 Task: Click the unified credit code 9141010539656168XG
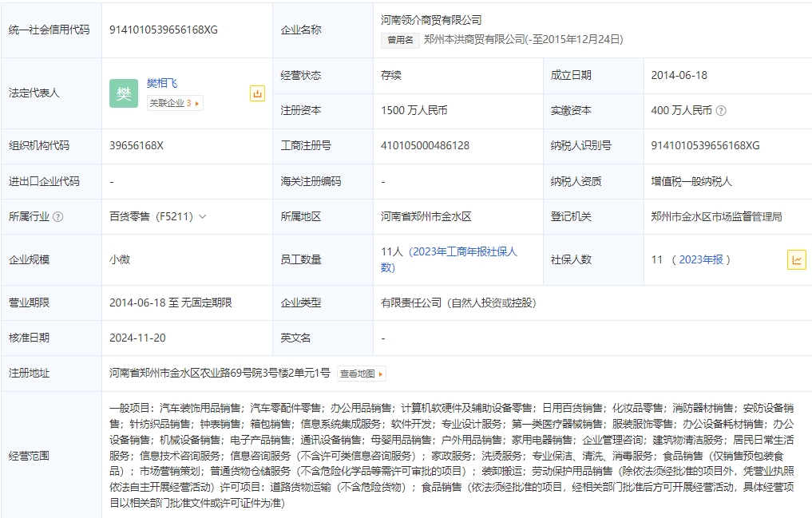(x=164, y=30)
